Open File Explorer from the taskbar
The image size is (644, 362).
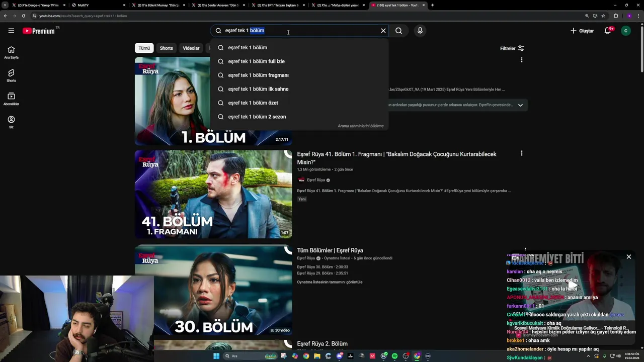(x=317, y=356)
